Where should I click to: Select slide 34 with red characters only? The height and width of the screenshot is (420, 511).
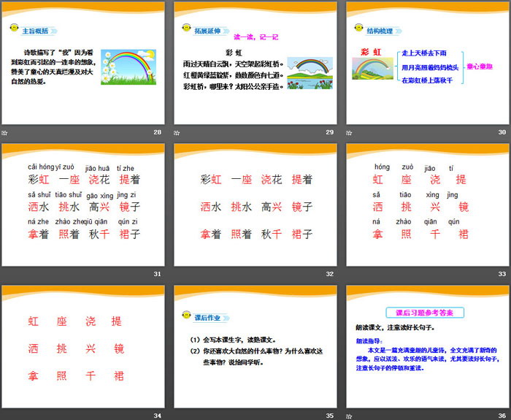[83, 347]
